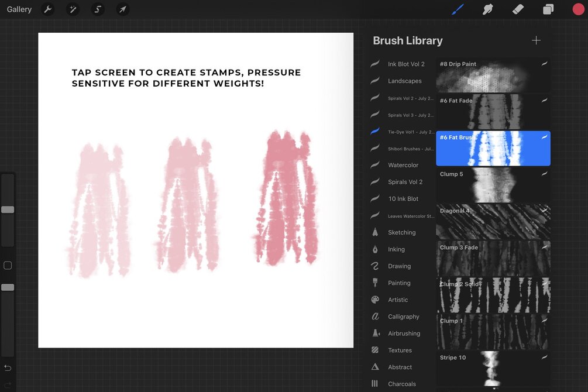Activate the Selection tool
The height and width of the screenshot is (392, 588).
98,9
